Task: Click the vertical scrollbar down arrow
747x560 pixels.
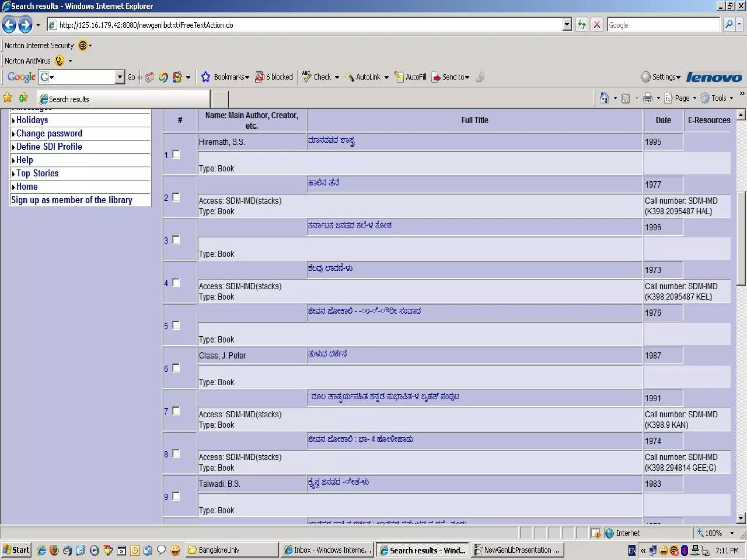Action: coord(740,518)
